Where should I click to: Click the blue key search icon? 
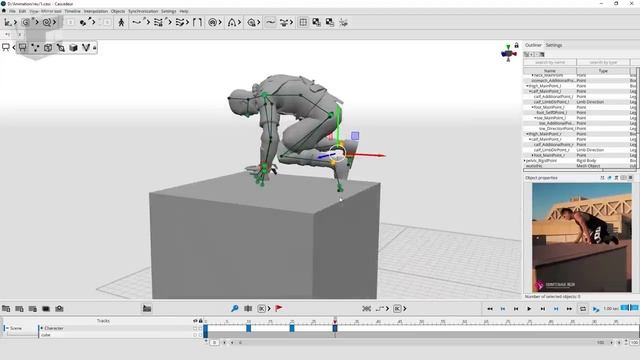tap(235, 309)
